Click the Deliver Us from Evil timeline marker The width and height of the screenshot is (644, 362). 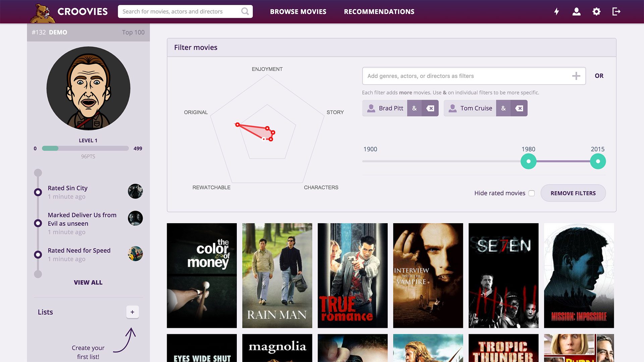(x=38, y=223)
